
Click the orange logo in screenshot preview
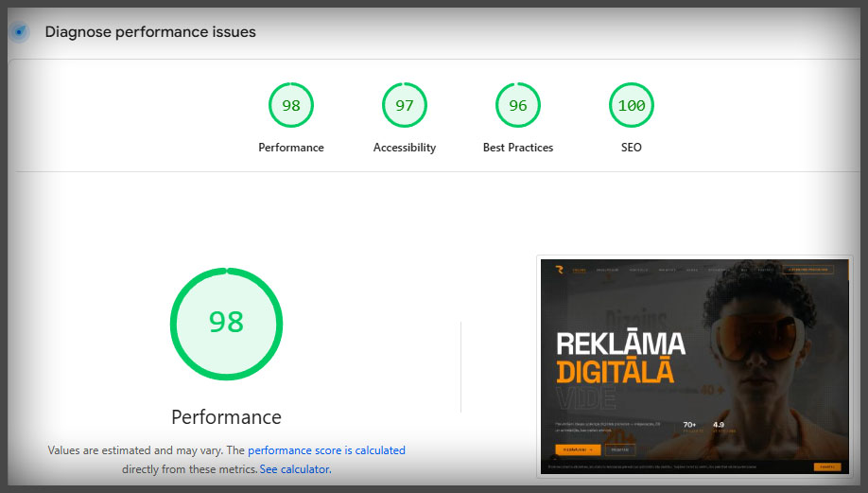pyautogui.click(x=560, y=270)
